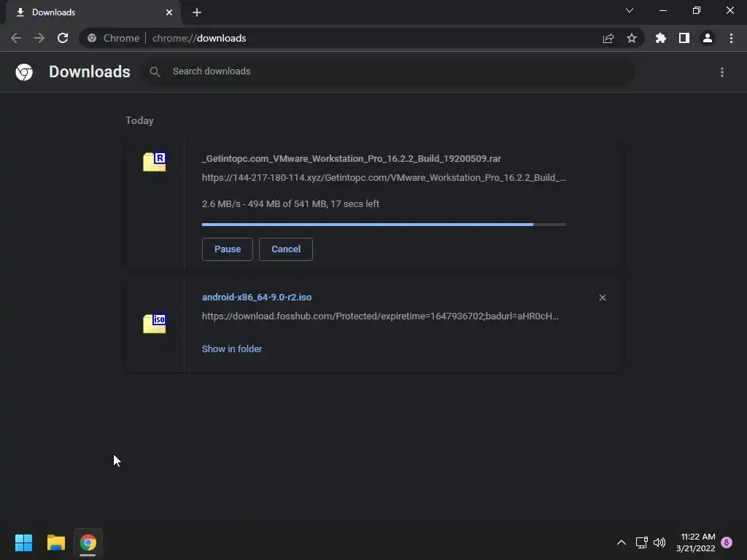Click the Chrome taskbar icon
The image size is (747, 560).
click(88, 542)
